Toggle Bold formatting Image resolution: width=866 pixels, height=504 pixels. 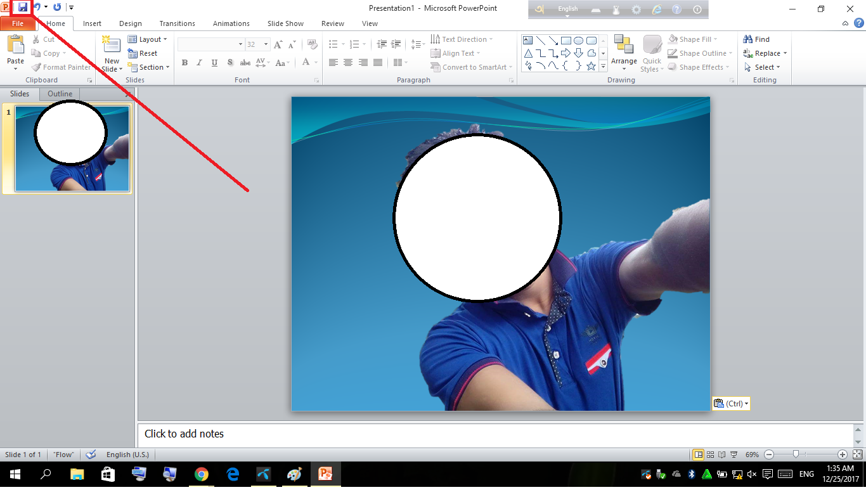point(184,63)
